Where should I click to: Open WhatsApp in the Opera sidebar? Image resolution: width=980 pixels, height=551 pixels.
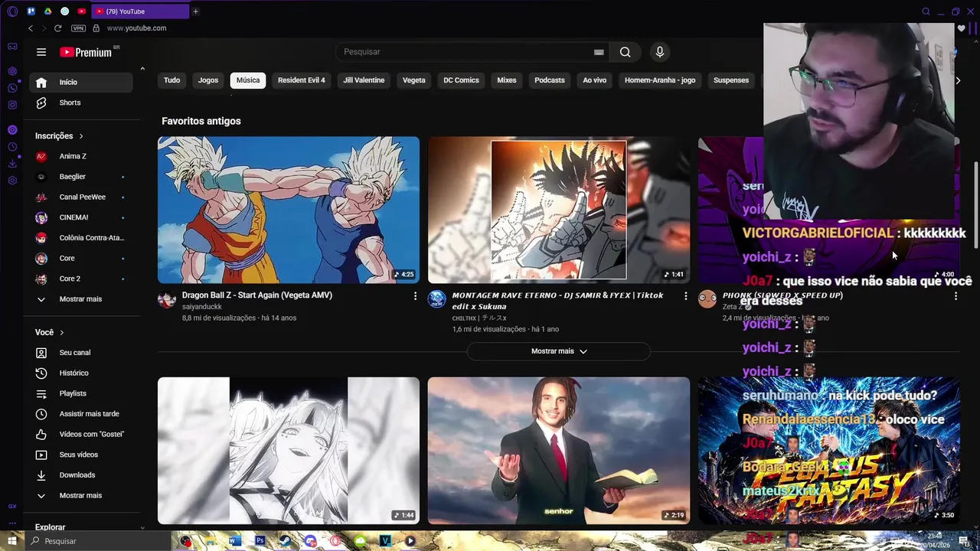[12, 88]
